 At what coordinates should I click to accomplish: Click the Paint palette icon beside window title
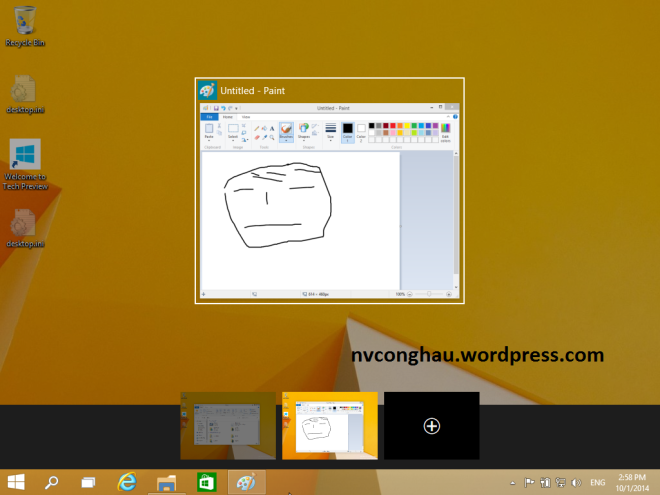coord(208,90)
